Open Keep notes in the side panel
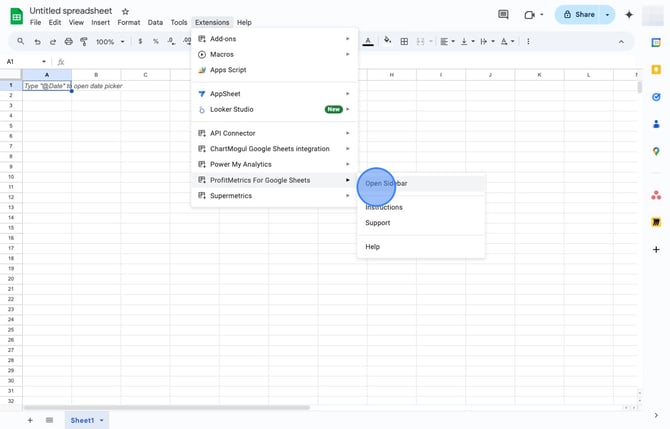 tap(656, 69)
